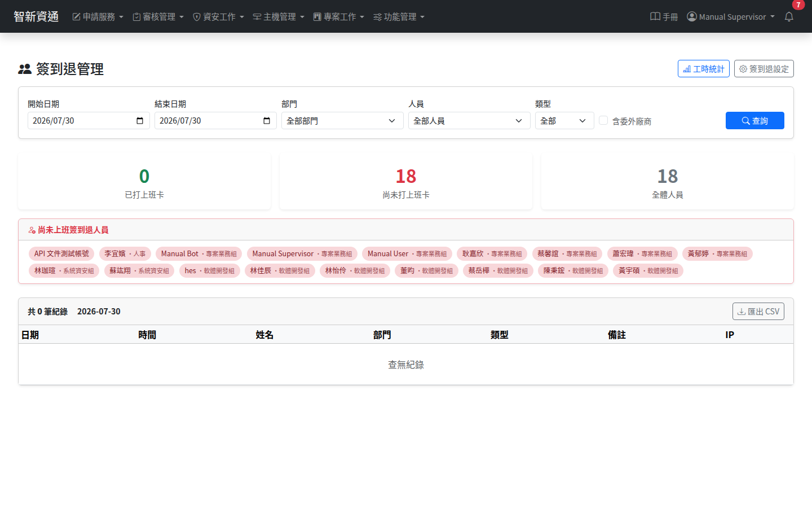Click the 查詢 search button
This screenshot has width=812, height=508.
[x=755, y=121]
